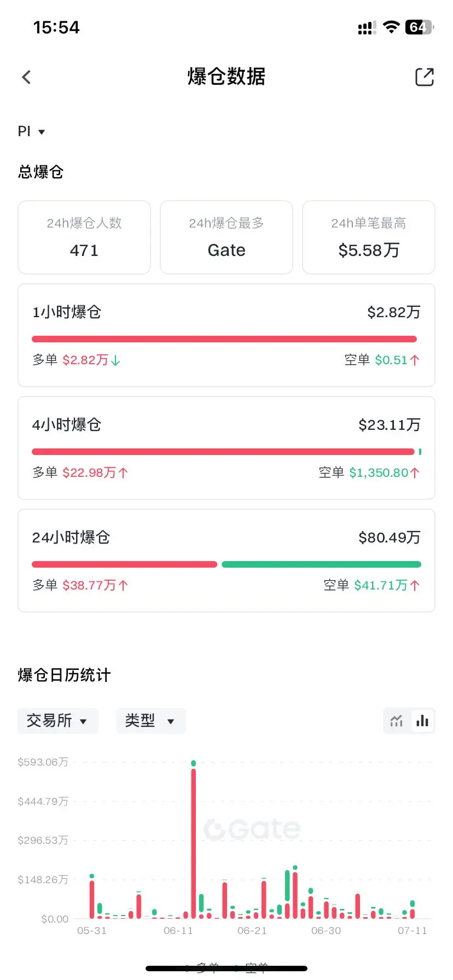Screen dimensions: 453x980
Task: Open the share icon at top right
Action: click(x=425, y=77)
